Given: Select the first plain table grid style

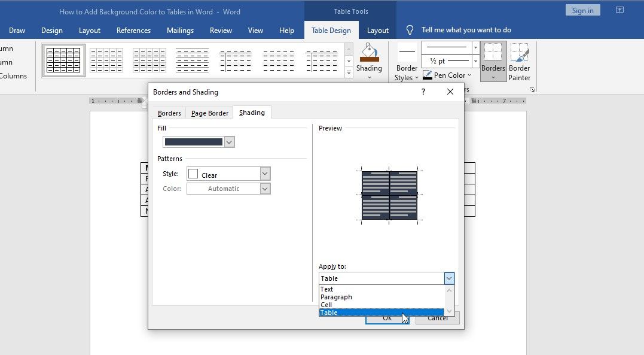Looking at the screenshot, I should (63, 60).
